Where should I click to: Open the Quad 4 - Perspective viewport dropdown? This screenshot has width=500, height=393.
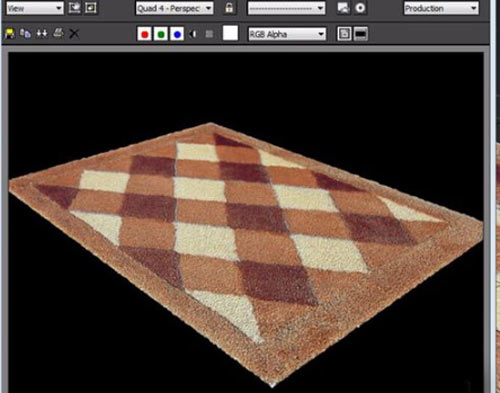[x=174, y=8]
